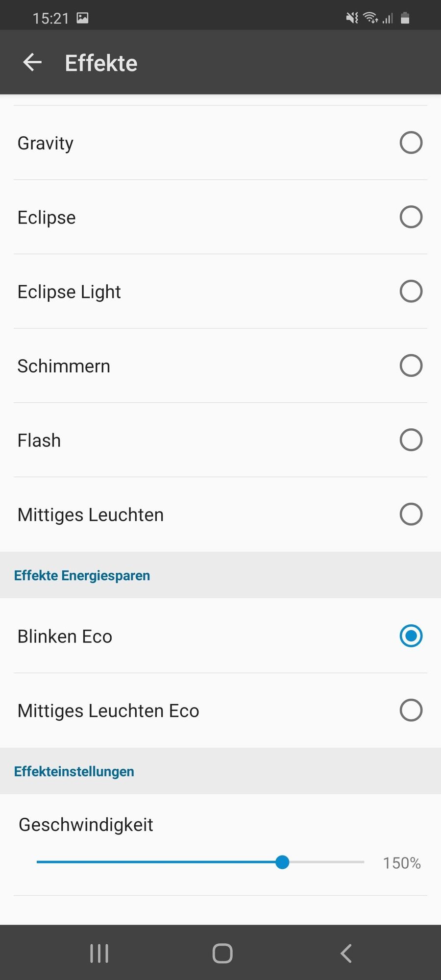Tap the system back chevron
The image size is (441, 980).
[346, 954]
